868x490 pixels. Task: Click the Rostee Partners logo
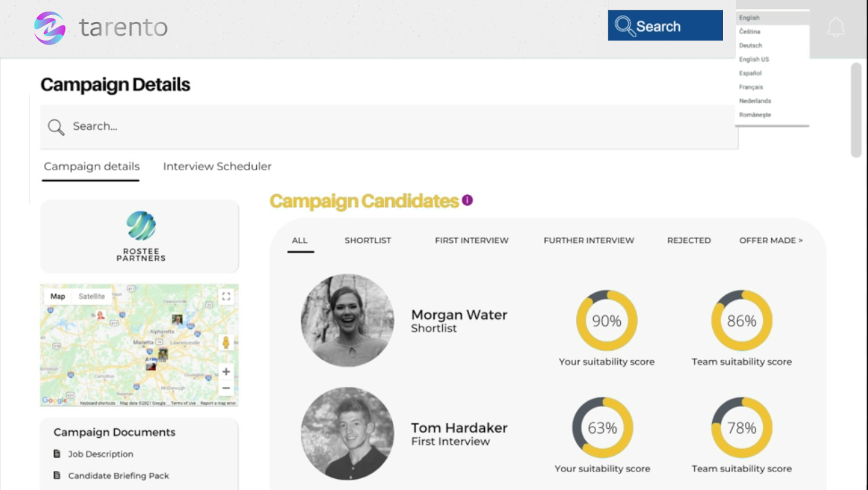point(141,236)
